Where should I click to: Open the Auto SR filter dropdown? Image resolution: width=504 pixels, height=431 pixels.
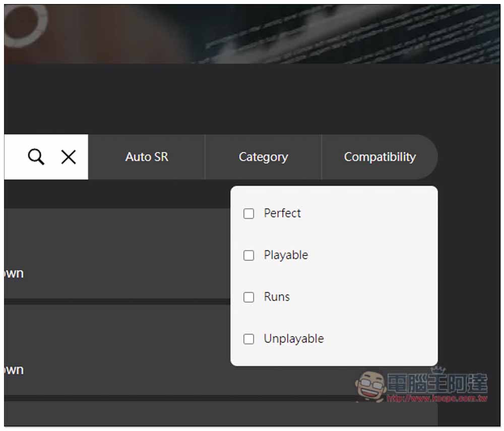click(x=147, y=157)
